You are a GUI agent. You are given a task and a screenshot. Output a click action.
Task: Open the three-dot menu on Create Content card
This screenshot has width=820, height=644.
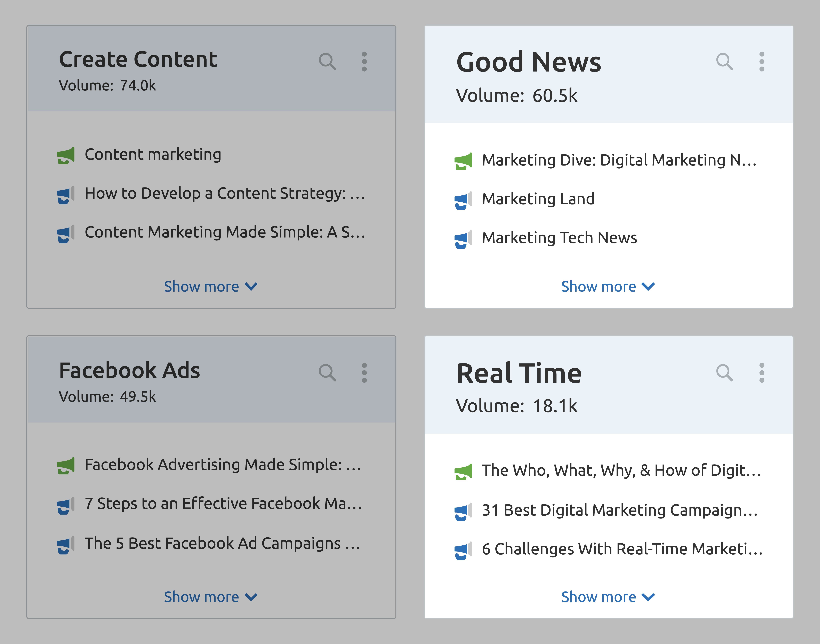click(x=364, y=62)
